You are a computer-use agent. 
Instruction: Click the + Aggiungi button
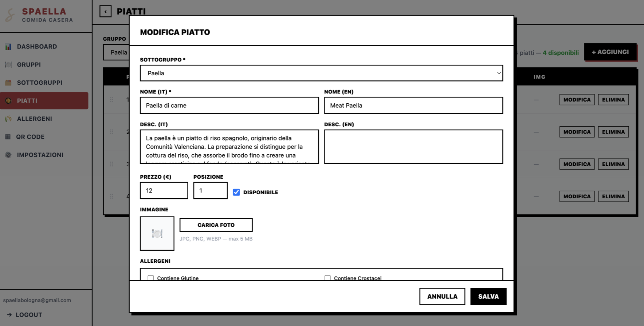pos(610,52)
